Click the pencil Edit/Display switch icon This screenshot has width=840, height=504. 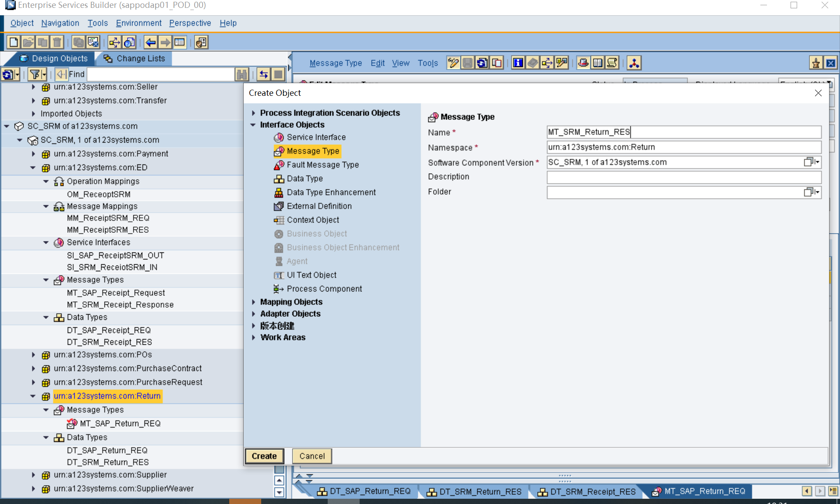point(453,63)
